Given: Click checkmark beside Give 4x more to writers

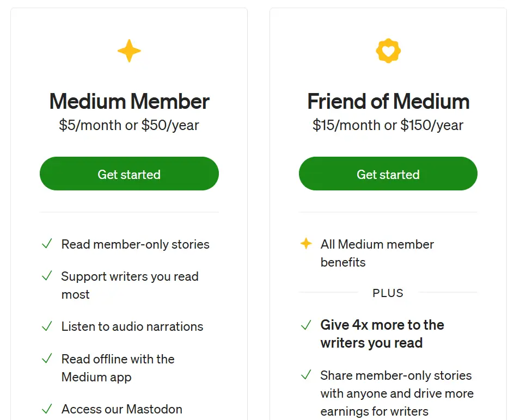Looking at the screenshot, I should tap(307, 325).
